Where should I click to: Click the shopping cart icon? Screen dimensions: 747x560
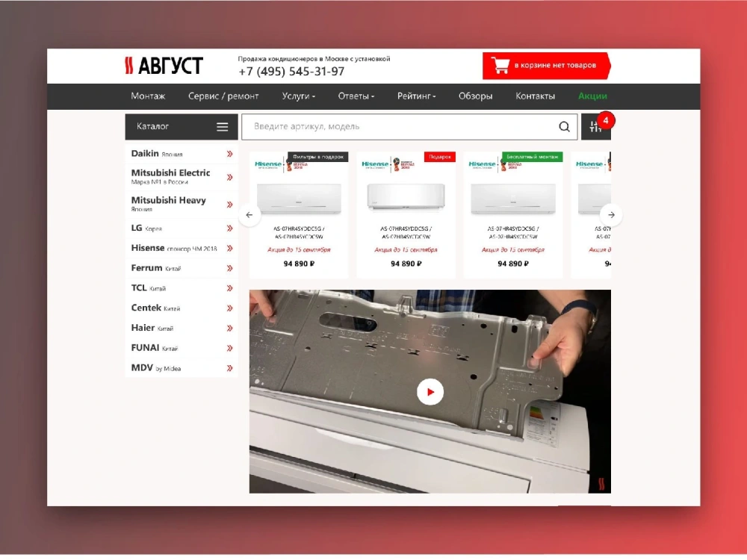click(500, 66)
